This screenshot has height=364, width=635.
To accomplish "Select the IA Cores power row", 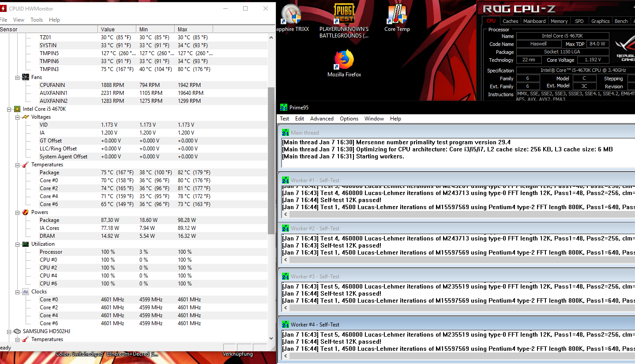I will click(x=134, y=228).
